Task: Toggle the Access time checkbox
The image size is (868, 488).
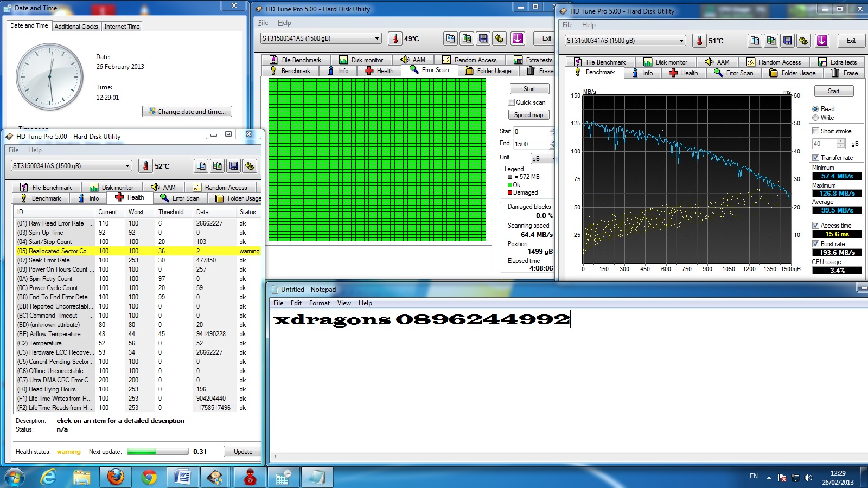Action: click(815, 226)
